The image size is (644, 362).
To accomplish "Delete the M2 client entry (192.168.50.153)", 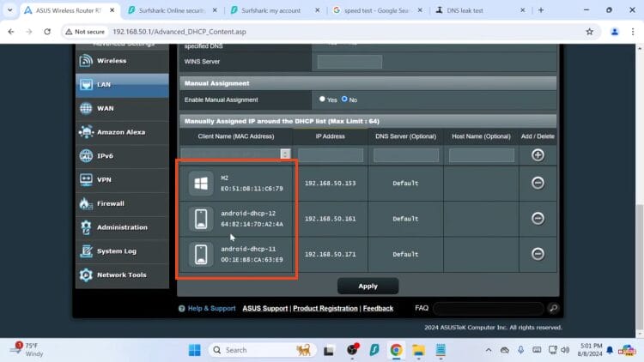I will pyautogui.click(x=538, y=183).
